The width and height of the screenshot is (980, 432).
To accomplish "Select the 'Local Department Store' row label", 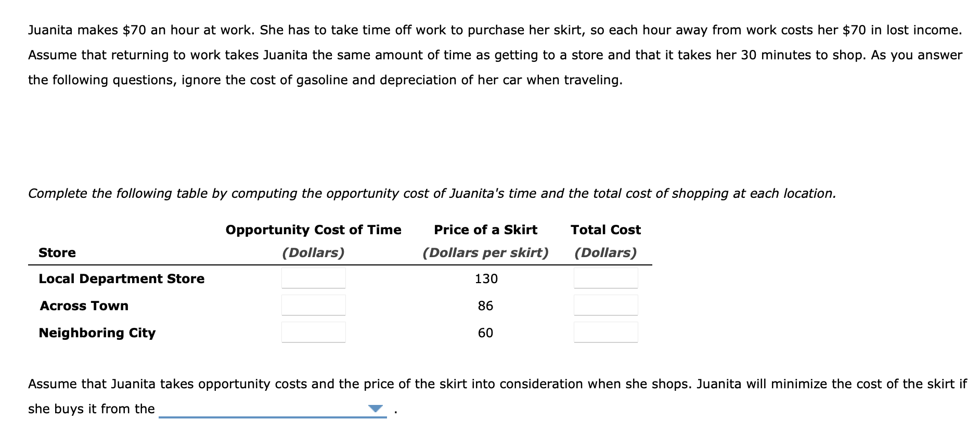I will pos(121,279).
